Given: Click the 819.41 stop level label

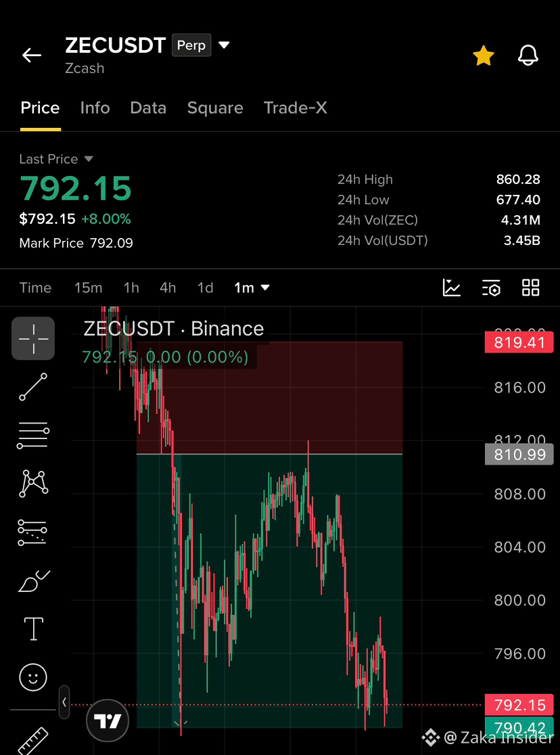Looking at the screenshot, I should pos(519,342).
